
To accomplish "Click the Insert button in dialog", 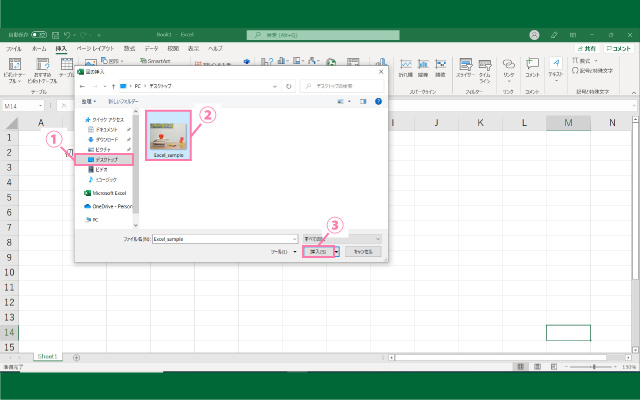I will click(x=318, y=252).
